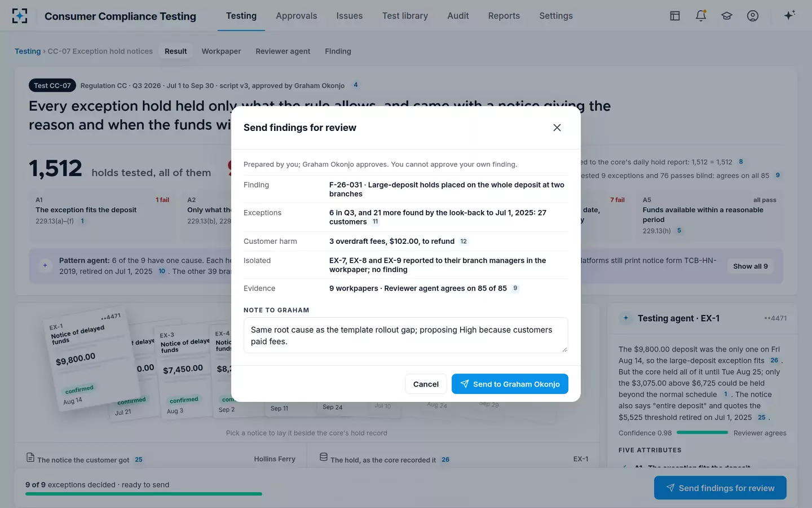Screen dimensions: 812x508
Task: Open the notifications bell
Action: coord(701,16)
